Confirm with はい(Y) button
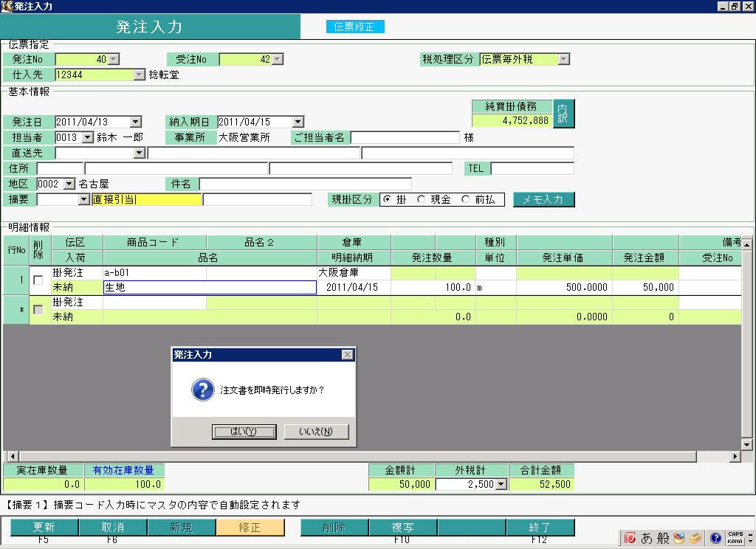 pyautogui.click(x=244, y=432)
